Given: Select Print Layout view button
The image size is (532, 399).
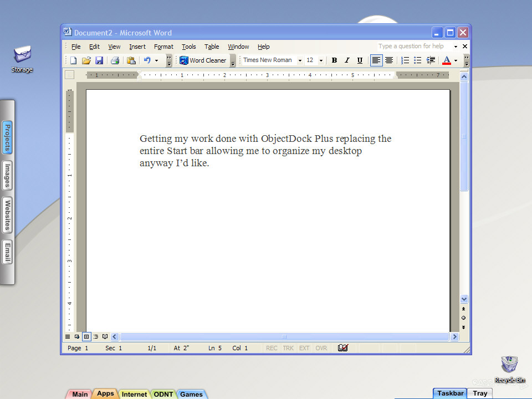Looking at the screenshot, I should [86, 336].
